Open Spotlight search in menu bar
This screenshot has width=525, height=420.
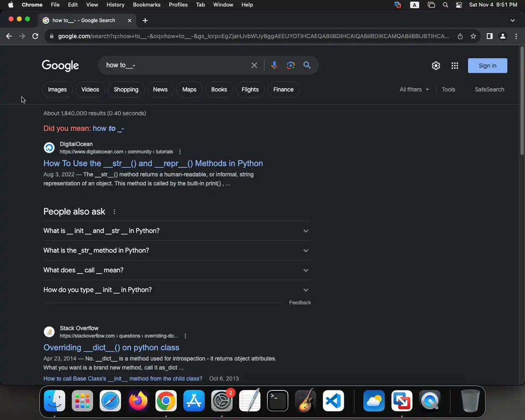pos(445,5)
